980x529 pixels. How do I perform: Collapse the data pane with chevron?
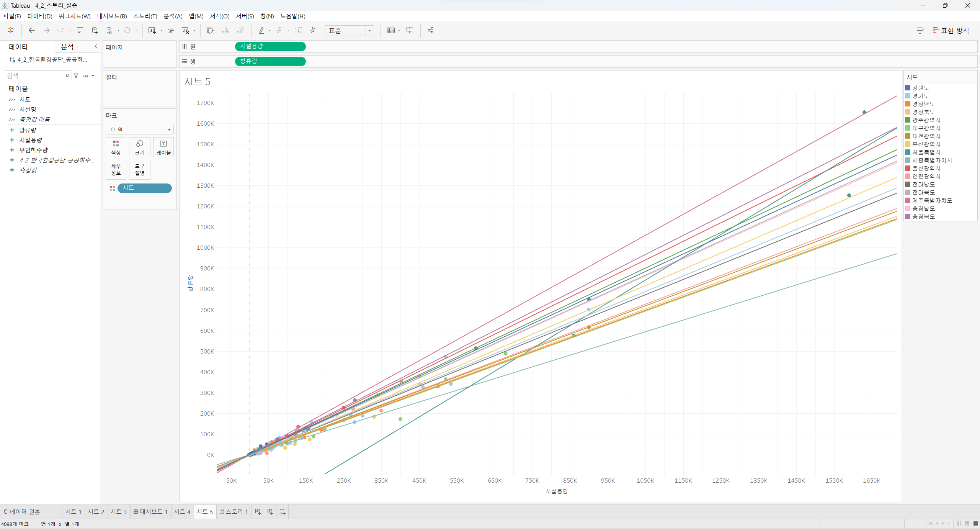pos(96,46)
